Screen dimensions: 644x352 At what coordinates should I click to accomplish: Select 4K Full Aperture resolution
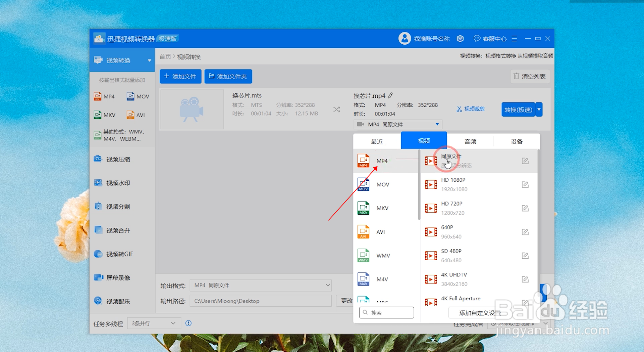[x=479, y=299]
